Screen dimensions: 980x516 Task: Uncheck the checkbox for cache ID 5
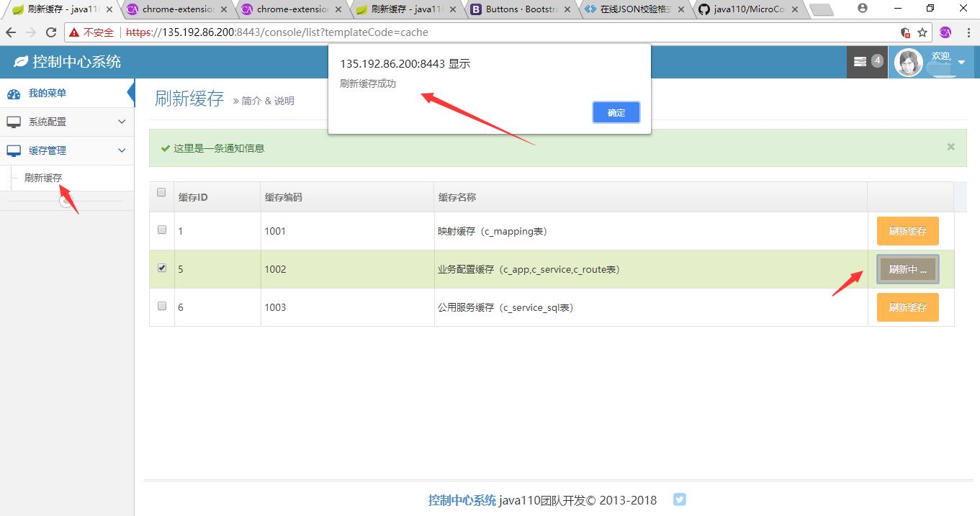pos(161,268)
